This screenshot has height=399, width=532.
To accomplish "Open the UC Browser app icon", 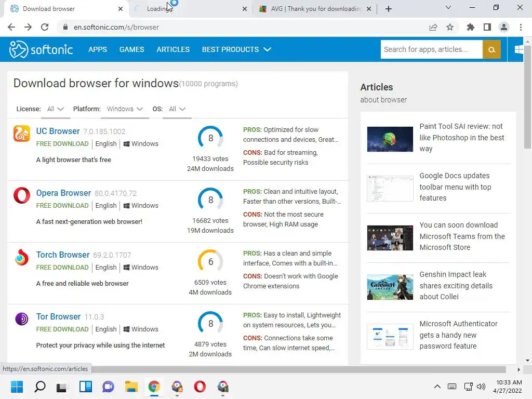I will [x=22, y=134].
